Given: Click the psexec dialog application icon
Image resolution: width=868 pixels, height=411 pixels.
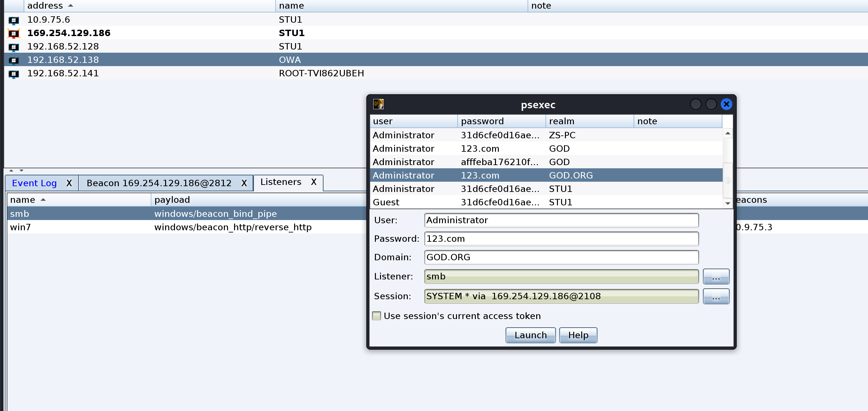Looking at the screenshot, I should click(x=378, y=104).
